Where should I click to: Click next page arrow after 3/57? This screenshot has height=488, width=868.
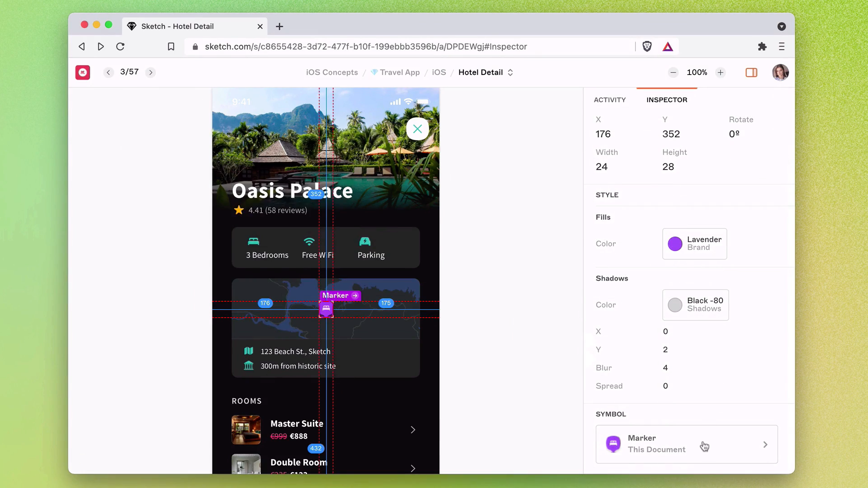(151, 72)
